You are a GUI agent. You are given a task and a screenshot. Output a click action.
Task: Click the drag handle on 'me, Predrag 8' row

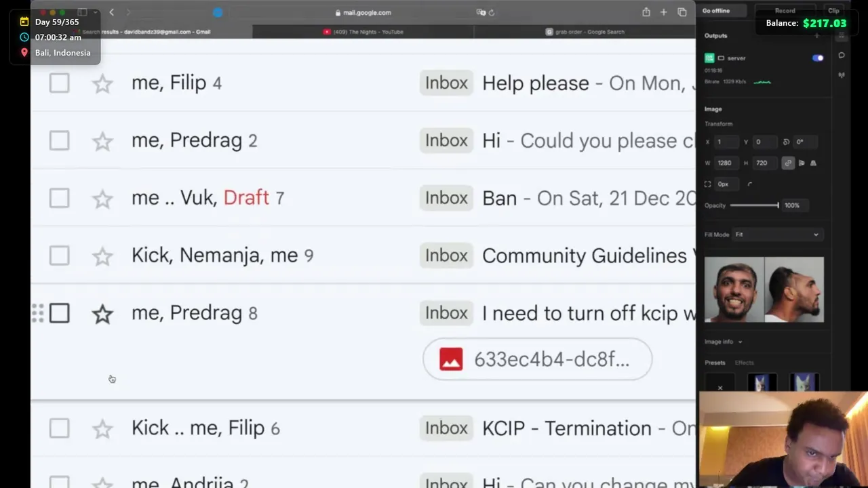click(x=38, y=313)
